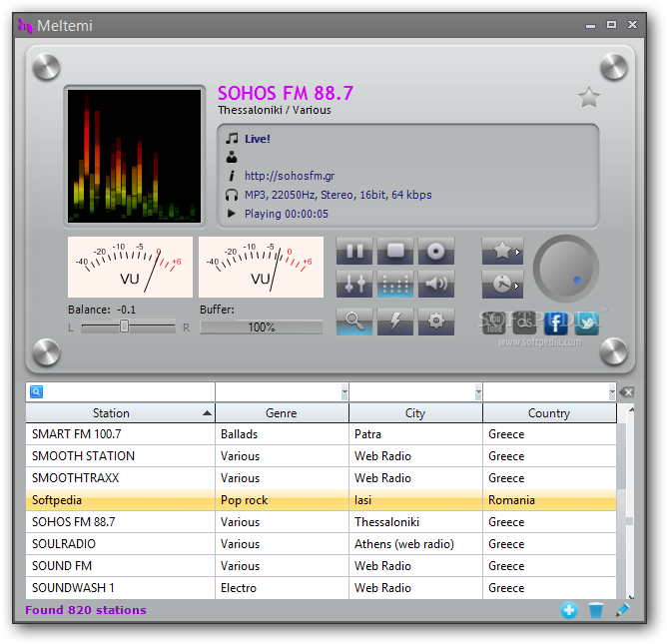The image size is (667, 644).
Task: Open the http://sohosfm.gr link
Action: coord(290,176)
